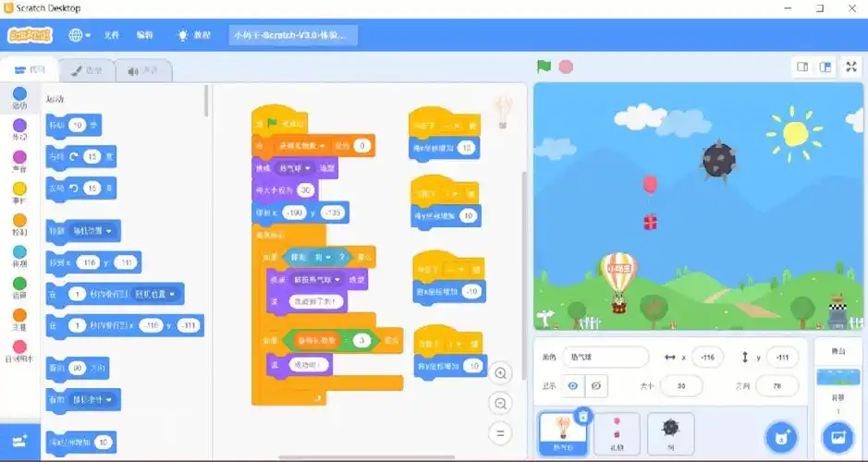Show the sprite with eye icon
This screenshot has height=462, width=868.
(573, 385)
